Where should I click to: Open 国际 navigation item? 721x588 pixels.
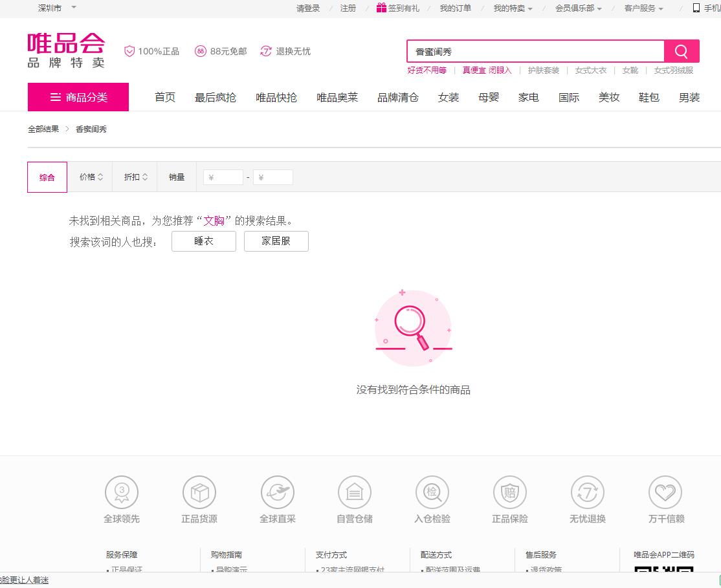tap(569, 98)
